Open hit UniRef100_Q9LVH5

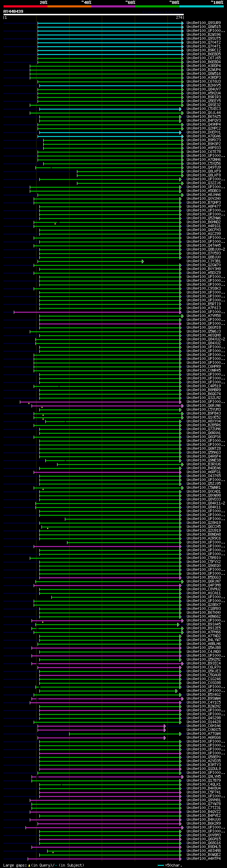pyautogui.click(x=204, y=777)
